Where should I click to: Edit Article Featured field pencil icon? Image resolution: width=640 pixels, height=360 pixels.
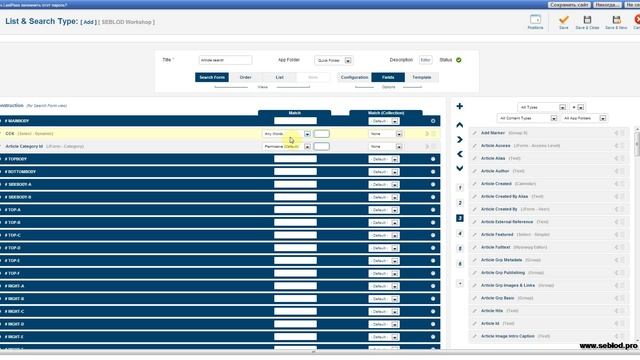(475, 235)
